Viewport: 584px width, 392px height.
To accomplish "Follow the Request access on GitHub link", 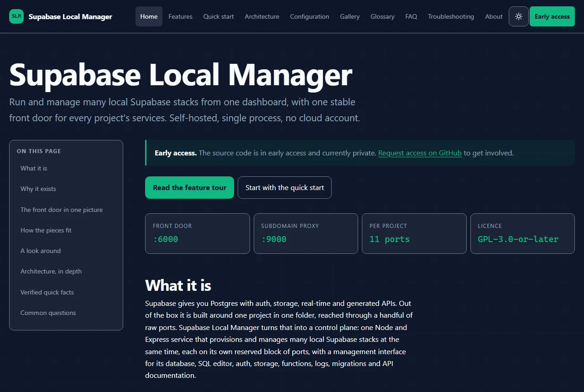I will tap(420, 153).
